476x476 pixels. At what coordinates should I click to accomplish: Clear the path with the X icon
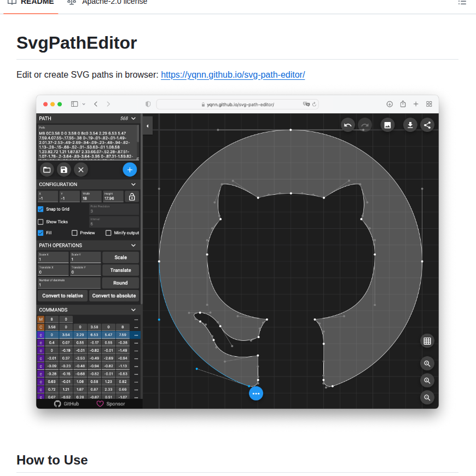pyautogui.click(x=81, y=170)
